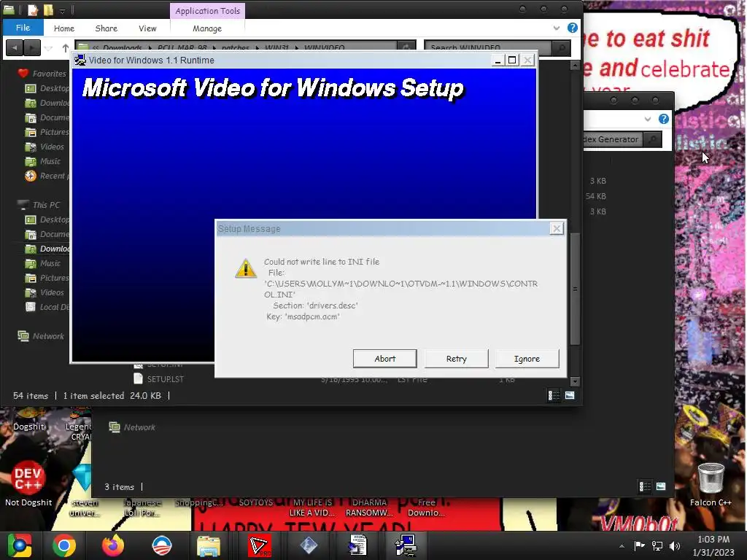Open Videos under Favorites
Screen dimensions: 747x560
point(44,147)
